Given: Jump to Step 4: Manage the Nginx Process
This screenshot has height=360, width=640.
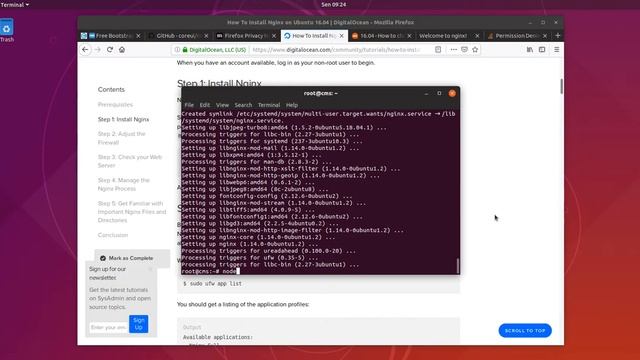Looking at the screenshot, I should [x=124, y=184].
